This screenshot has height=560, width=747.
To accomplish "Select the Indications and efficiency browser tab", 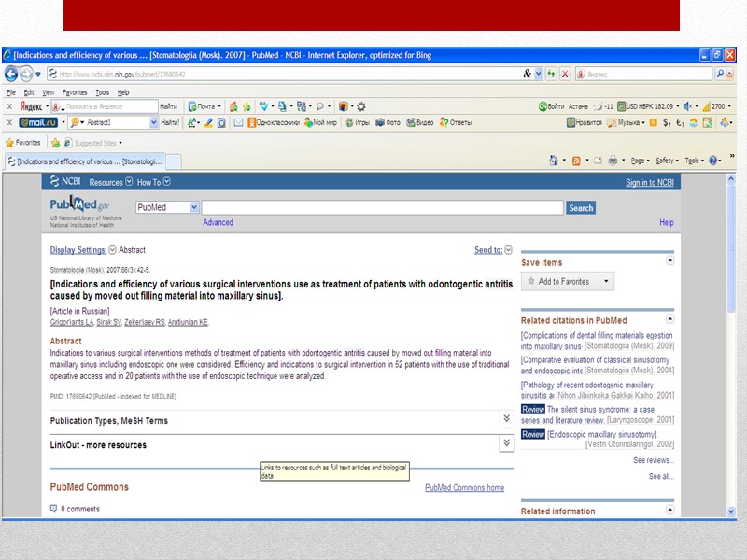I will (x=85, y=161).
